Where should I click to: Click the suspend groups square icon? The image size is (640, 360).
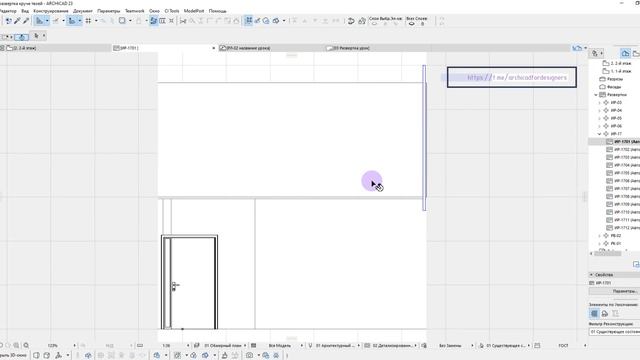pyautogui.click(x=122, y=20)
